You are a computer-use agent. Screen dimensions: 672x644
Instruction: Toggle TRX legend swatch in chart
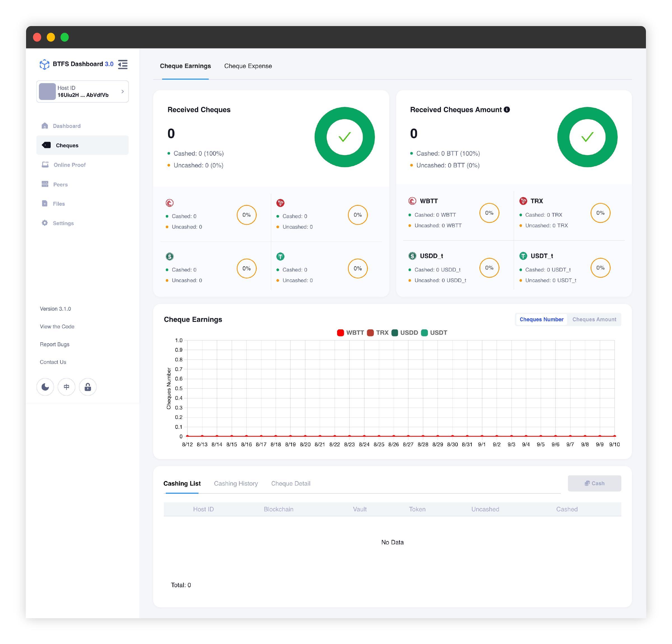pyautogui.click(x=370, y=332)
